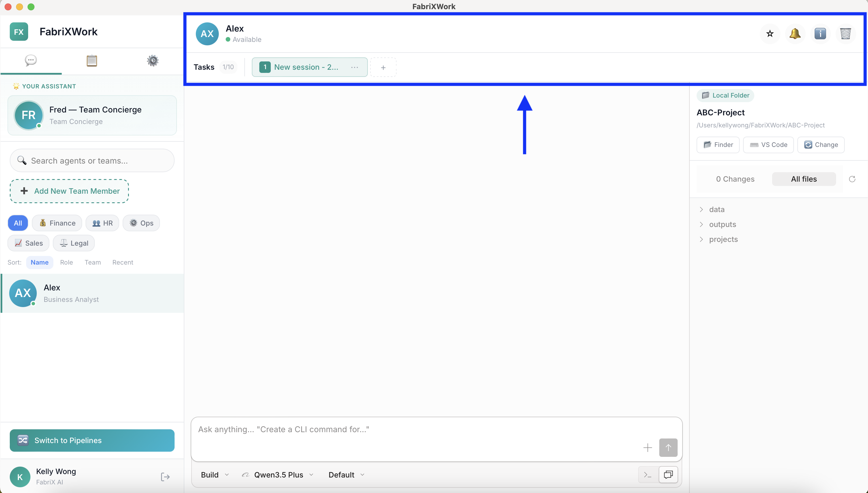Image resolution: width=868 pixels, height=493 pixels.
Task: Open the Build mode dropdown
Action: coord(215,475)
